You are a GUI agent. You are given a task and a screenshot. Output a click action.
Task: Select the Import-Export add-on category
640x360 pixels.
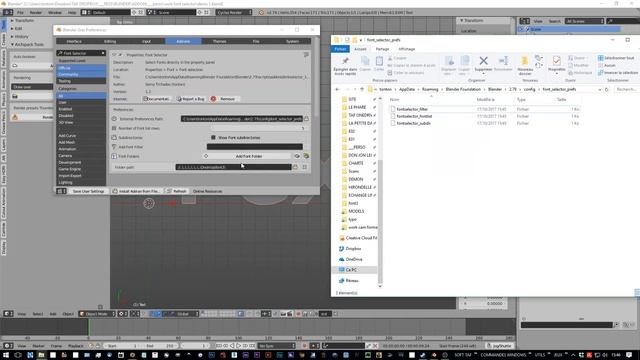click(x=81, y=176)
